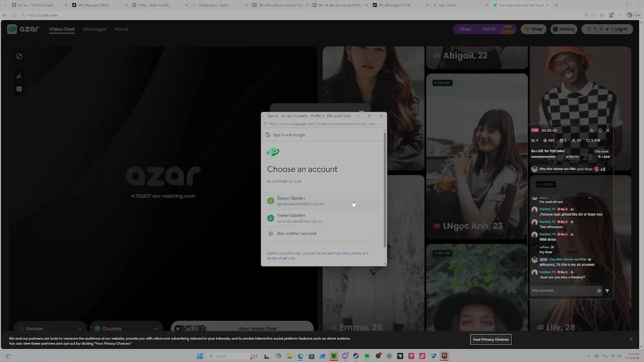Image resolution: width=644 pixels, height=362 pixels.
Task: Open the terms of service link
Action: (x=281, y=258)
